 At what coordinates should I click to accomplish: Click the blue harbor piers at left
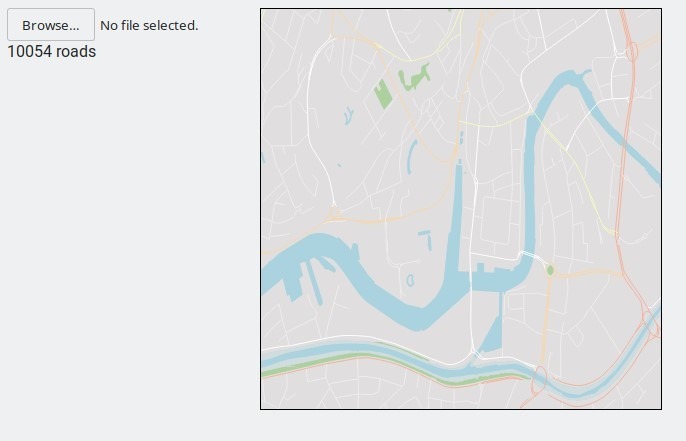304,279
